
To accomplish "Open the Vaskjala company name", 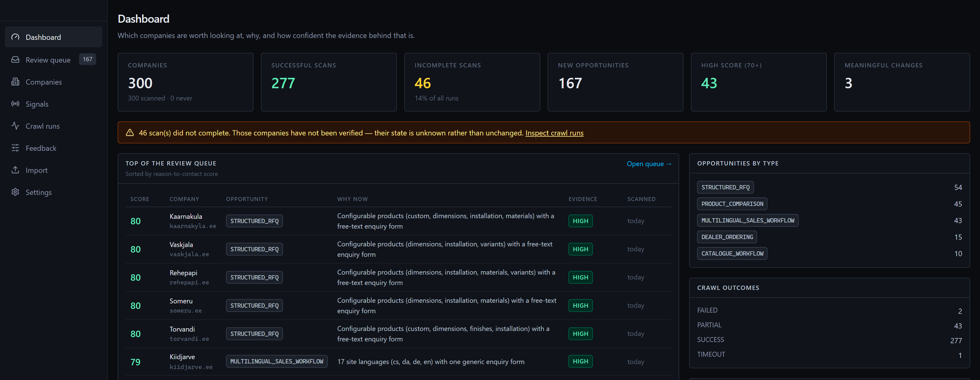I will coord(181,245).
